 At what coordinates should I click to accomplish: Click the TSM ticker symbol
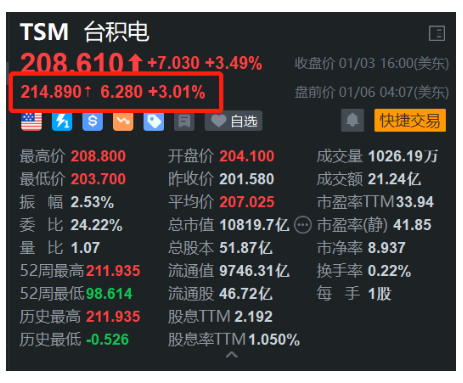pos(44,32)
